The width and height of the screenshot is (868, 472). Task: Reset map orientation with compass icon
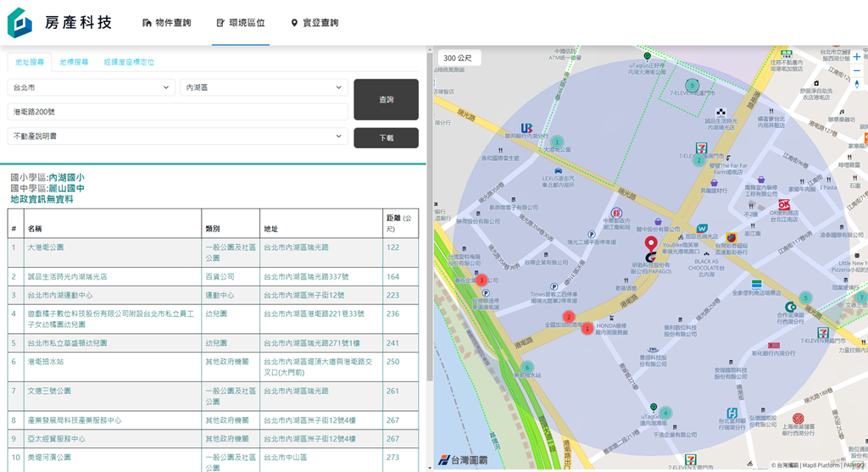click(x=856, y=84)
